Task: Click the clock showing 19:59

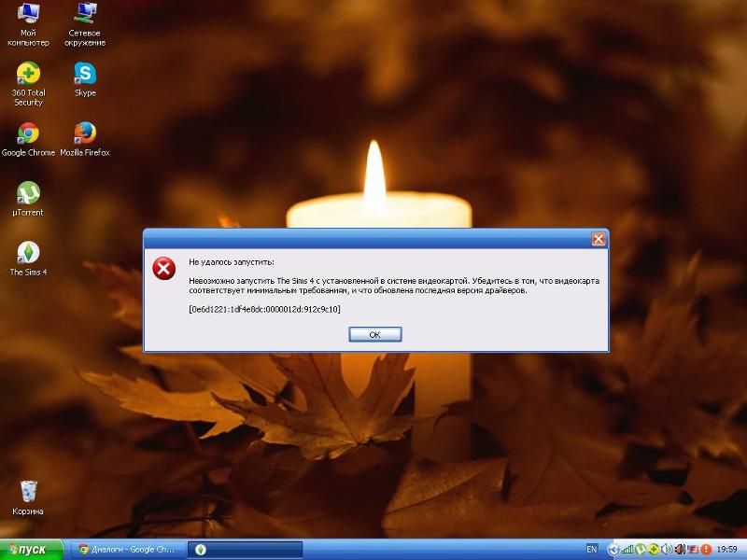Action: pos(726,550)
